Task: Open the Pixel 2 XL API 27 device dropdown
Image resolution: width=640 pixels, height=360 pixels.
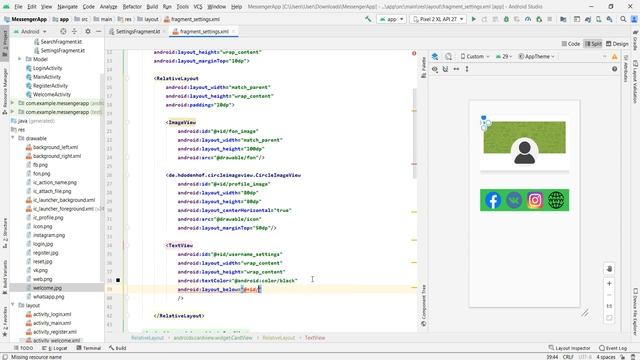Action: [438, 19]
